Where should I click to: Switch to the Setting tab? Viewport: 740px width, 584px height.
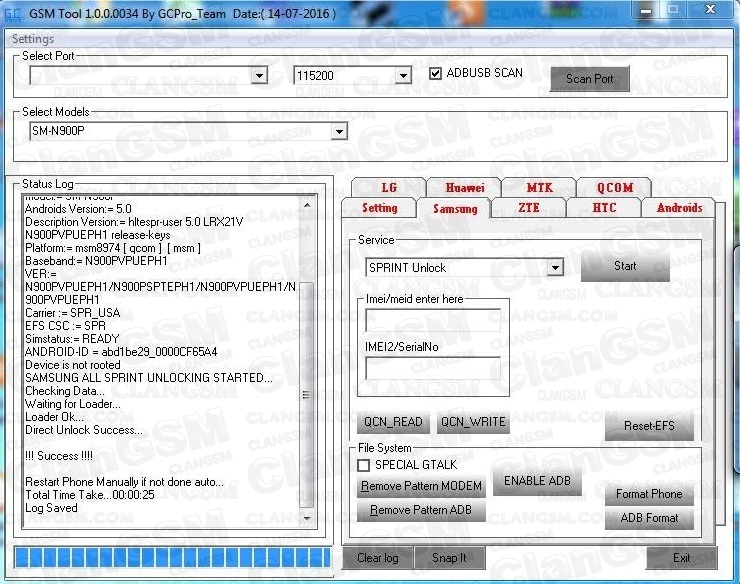379,208
